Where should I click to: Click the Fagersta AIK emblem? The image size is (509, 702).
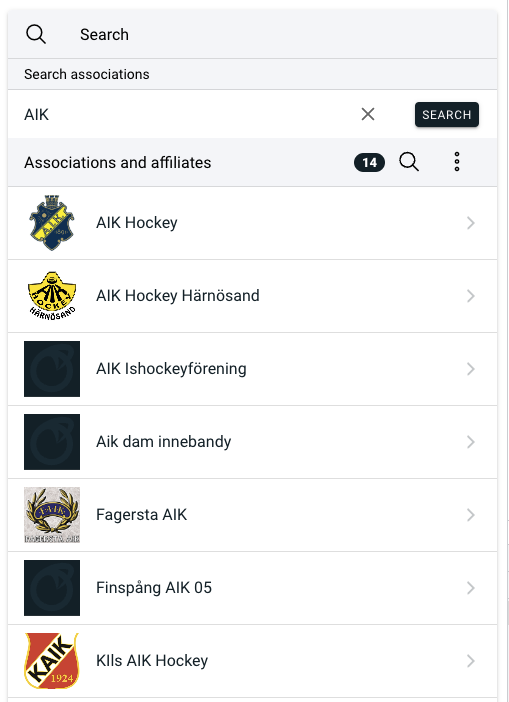pos(52,515)
